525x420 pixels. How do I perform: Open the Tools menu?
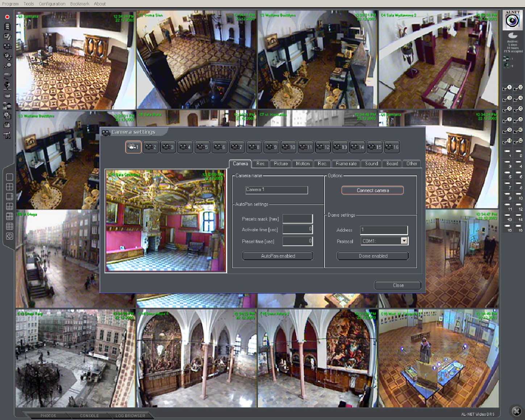29,4
